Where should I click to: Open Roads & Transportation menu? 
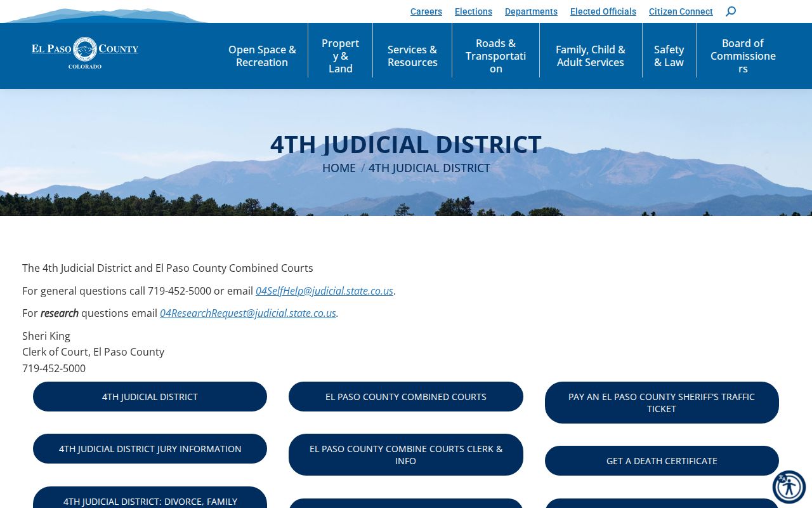(495, 56)
